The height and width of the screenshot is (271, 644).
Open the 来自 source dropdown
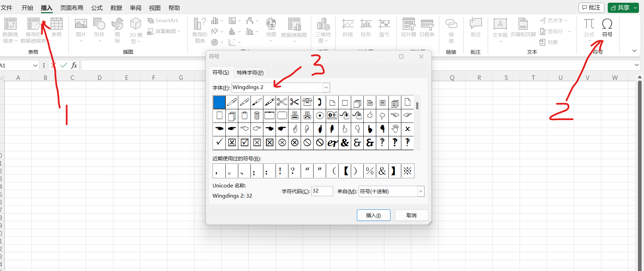(x=421, y=191)
